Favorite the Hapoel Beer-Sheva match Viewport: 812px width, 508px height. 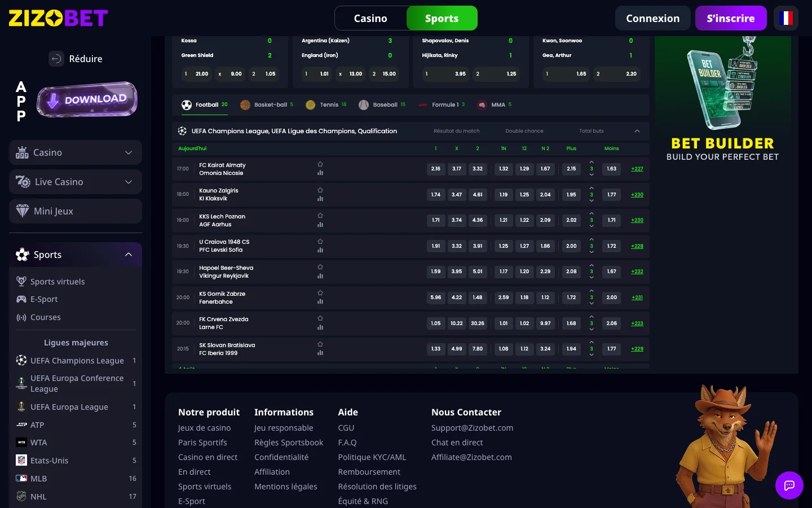(320, 267)
